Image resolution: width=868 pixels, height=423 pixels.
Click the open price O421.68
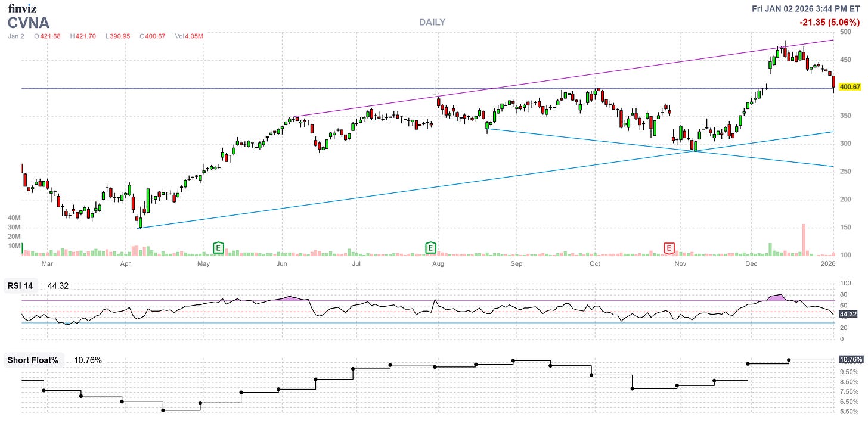[47, 36]
